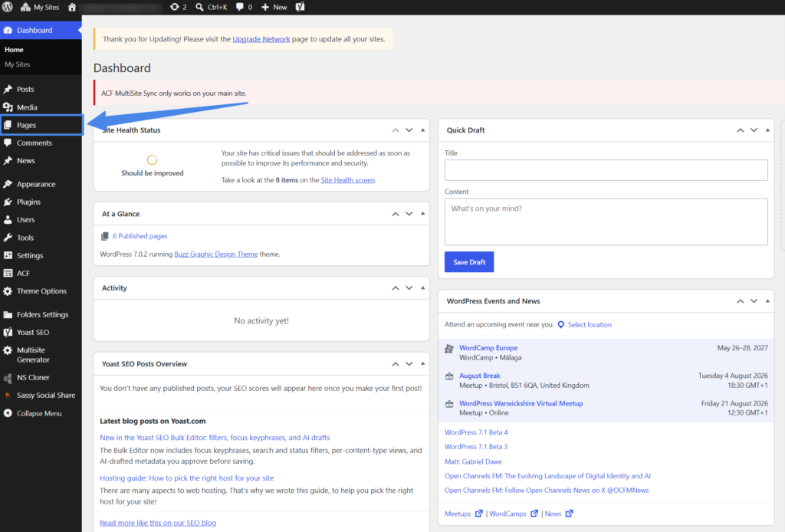Move At a Glance widget up

pos(396,214)
